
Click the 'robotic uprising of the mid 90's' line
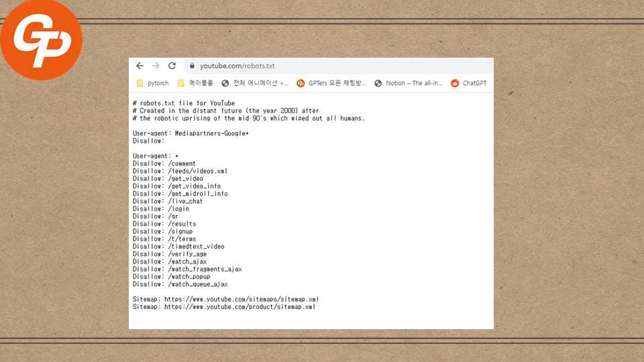(248, 118)
